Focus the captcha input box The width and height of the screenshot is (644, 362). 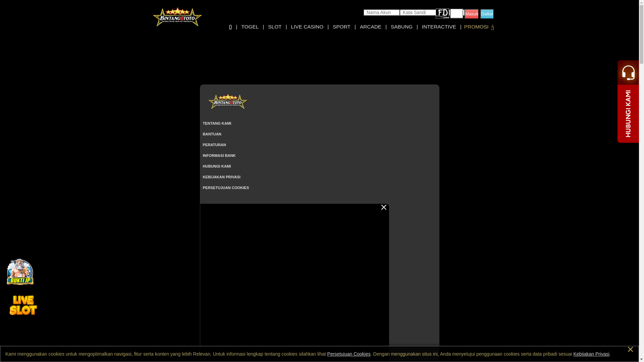pyautogui.click(x=457, y=13)
